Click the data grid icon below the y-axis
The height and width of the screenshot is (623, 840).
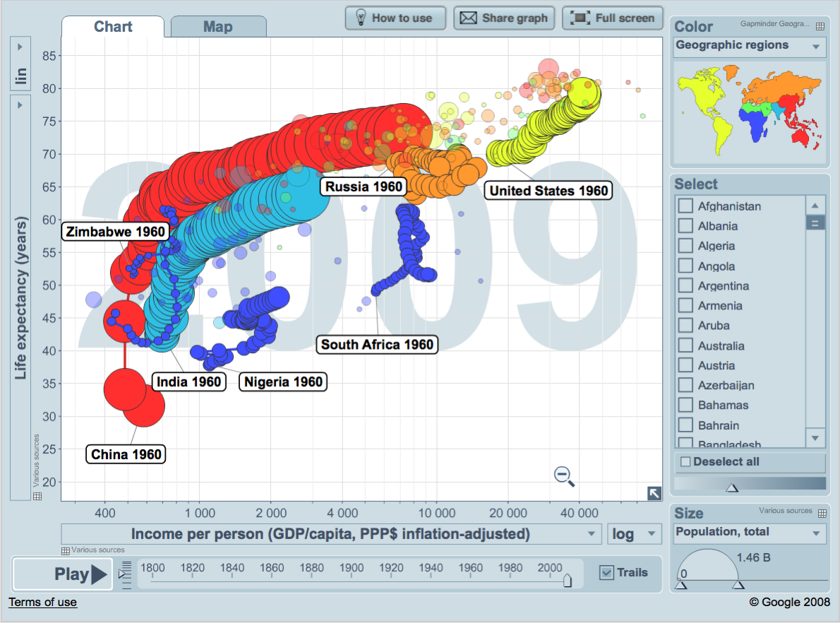pyautogui.click(x=37, y=496)
